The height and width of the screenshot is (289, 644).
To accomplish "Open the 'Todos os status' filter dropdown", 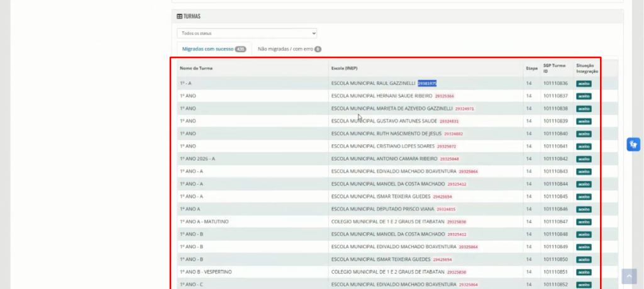I will pyautogui.click(x=247, y=33).
